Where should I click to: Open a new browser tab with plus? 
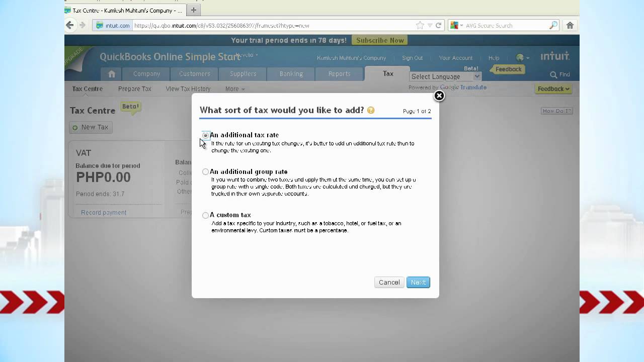coord(193,10)
